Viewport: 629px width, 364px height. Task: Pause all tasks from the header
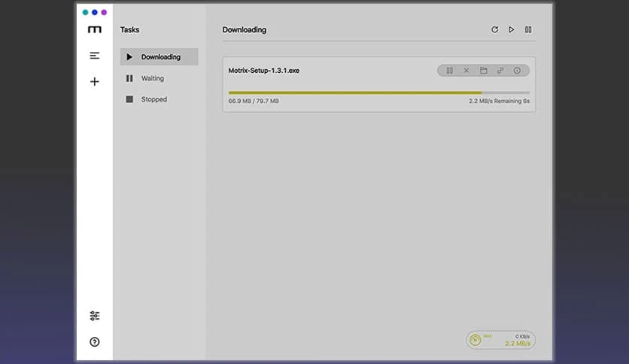[x=528, y=29]
